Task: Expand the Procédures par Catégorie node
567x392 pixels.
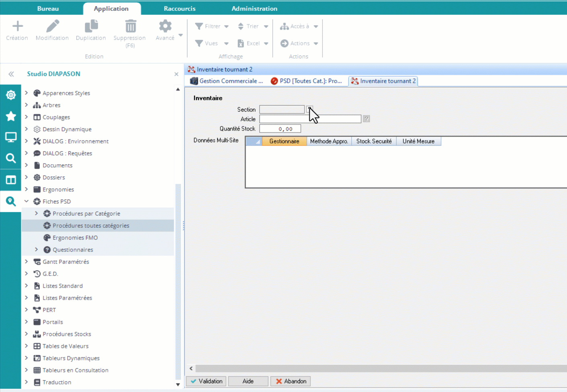Action: pos(37,213)
